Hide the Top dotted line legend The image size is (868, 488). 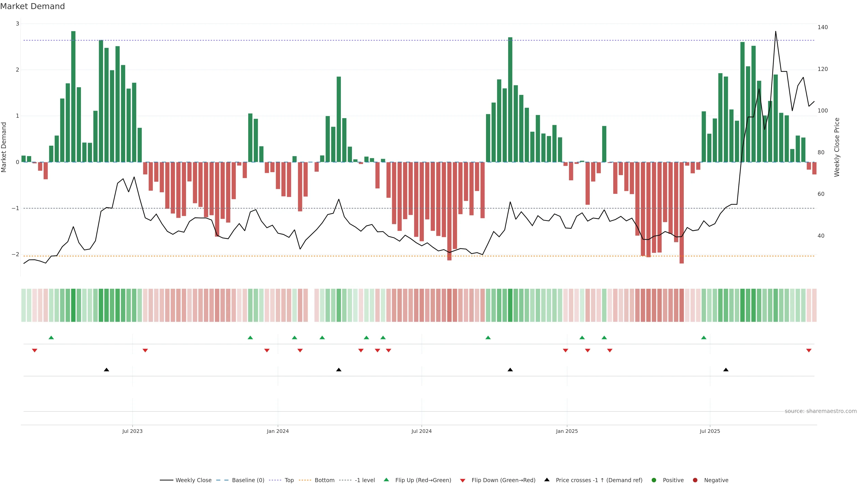(x=289, y=480)
